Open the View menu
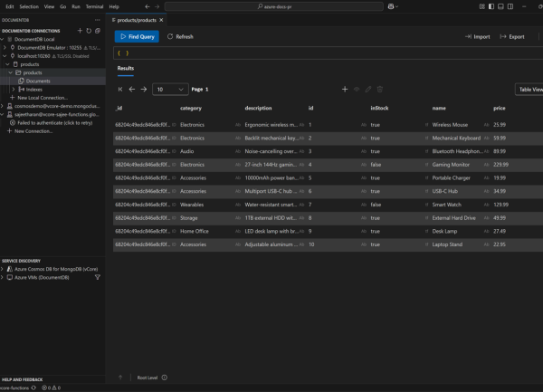This screenshot has width=543, height=392. (x=49, y=6)
